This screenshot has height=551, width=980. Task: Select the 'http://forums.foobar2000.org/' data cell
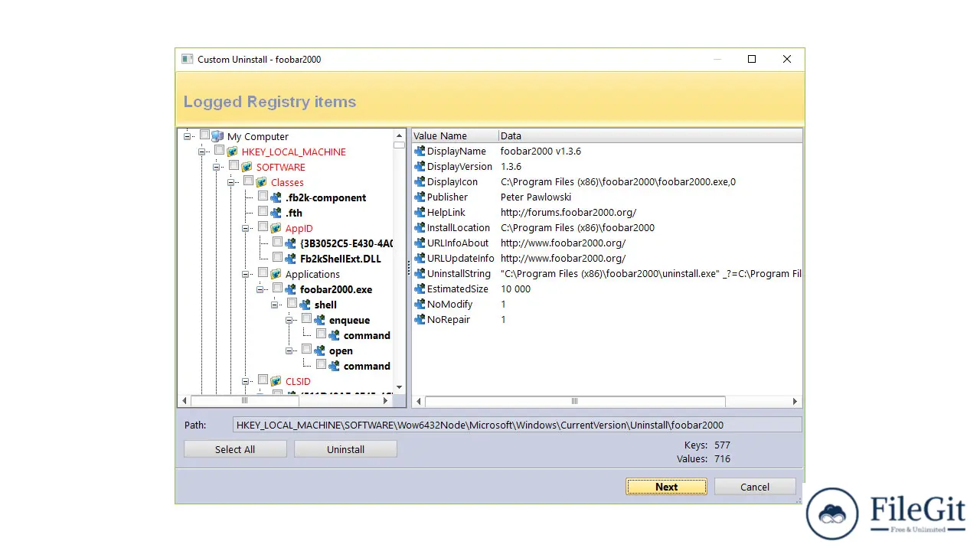tap(568, 213)
